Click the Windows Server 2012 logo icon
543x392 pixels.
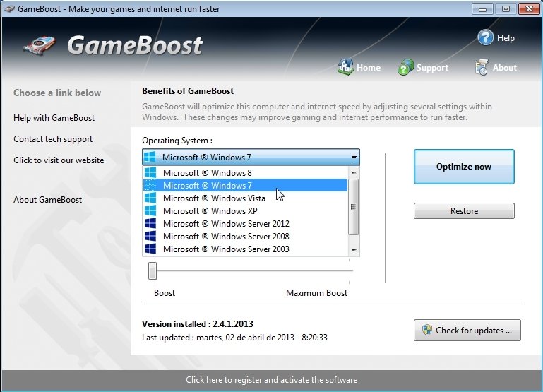(x=150, y=223)
